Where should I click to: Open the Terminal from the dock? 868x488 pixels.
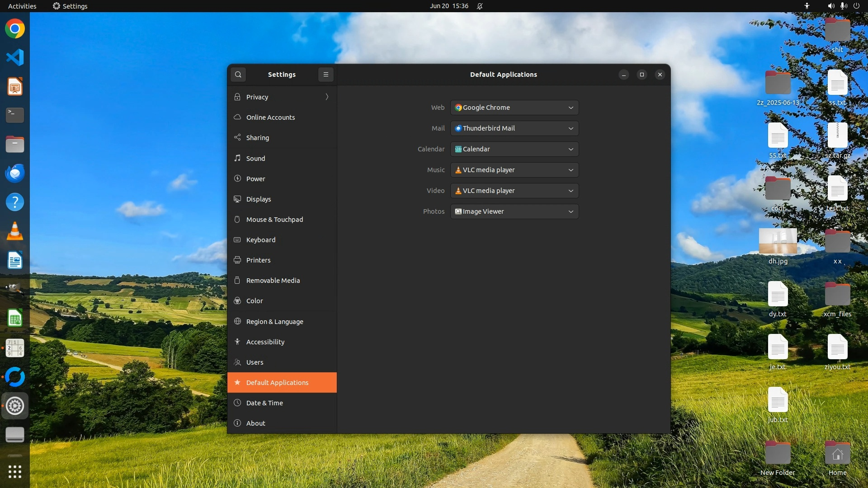click(15, 115)
